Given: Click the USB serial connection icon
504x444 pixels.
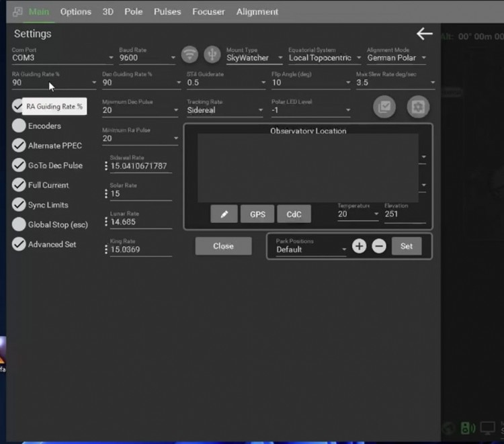Looking at the screenshot, I should pyautogui.click(x=212, y=54).
